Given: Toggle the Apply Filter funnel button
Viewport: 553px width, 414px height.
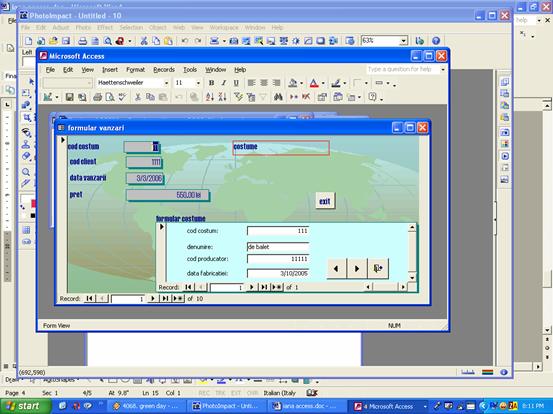Looking at the screenshot, I should (263, 97).
